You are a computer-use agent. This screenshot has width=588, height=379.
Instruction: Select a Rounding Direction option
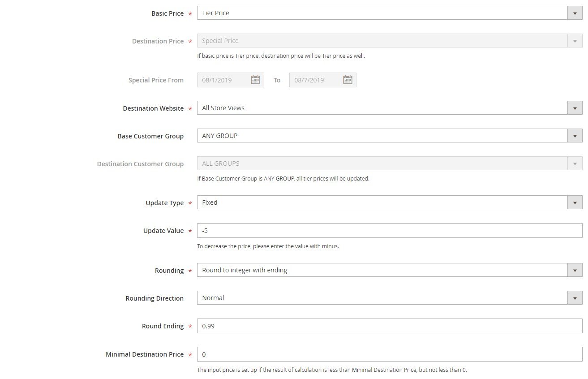coord(390,298)
